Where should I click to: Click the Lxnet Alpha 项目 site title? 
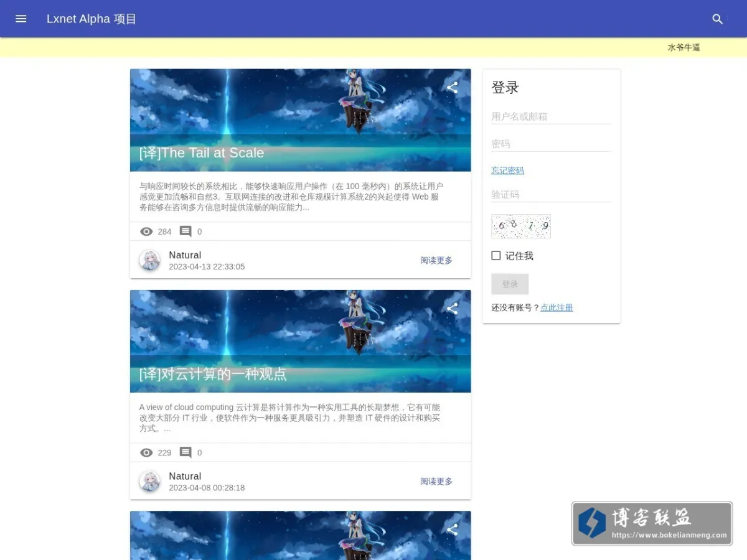(x=92, y=19)
